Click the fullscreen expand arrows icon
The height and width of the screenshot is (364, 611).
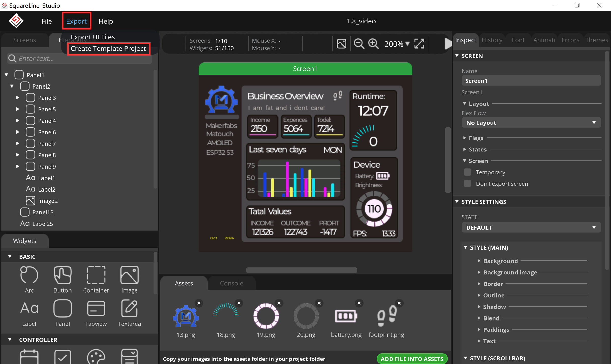point(419,44)
